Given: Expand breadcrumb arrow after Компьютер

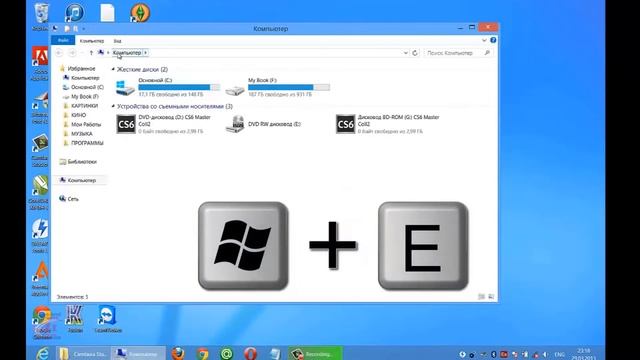Looking at the screenshot, I should point(146,53).
